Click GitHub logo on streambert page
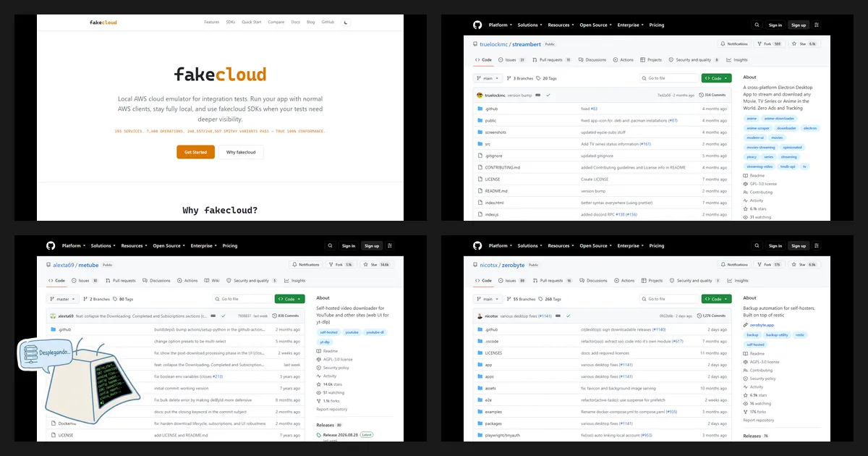This screenshot has height=456, width=868. pyautogui.click(x=477, y=25)
